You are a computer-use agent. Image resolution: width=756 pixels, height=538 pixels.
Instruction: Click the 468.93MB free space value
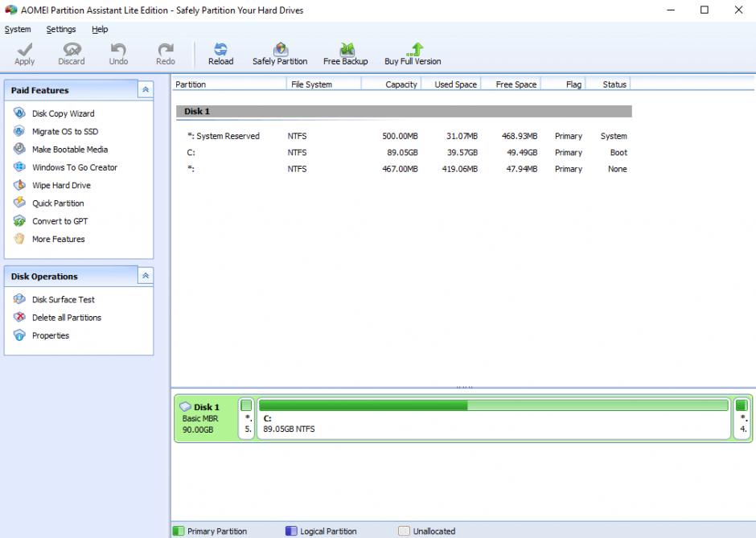point(520,136)
